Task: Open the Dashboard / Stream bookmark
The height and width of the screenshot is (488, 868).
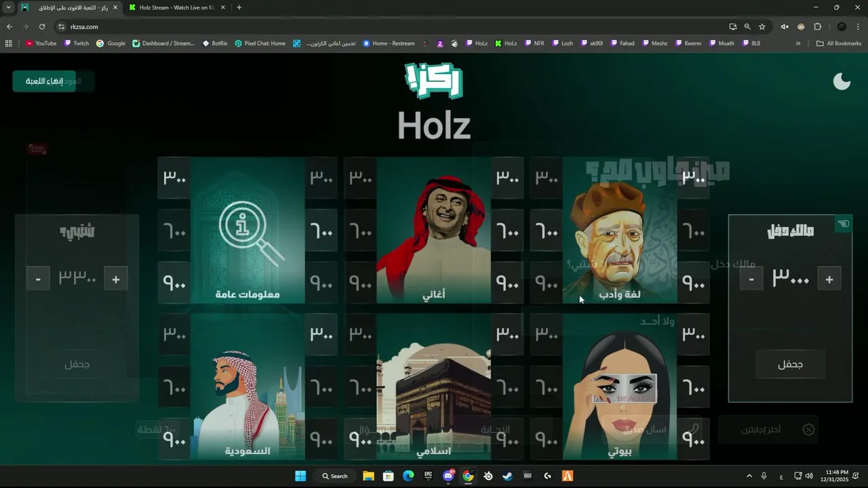Action: [x=163, y=43]
